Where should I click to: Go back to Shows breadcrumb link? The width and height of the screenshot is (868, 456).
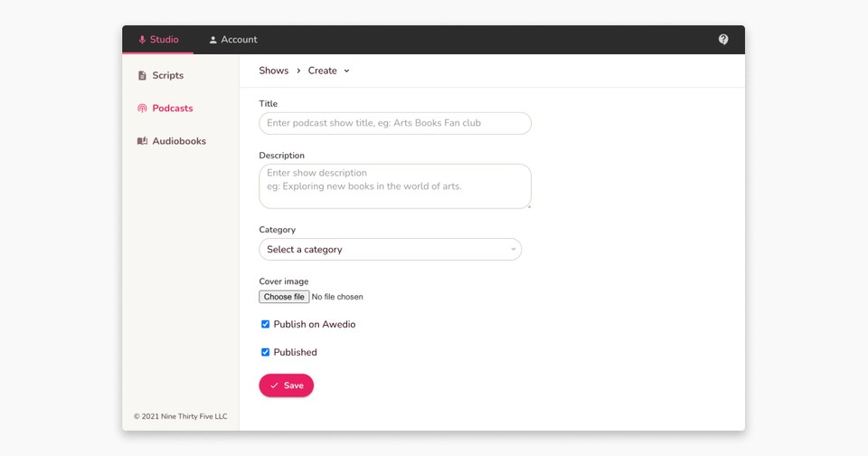pyautogui.click(x=274, y=71)
